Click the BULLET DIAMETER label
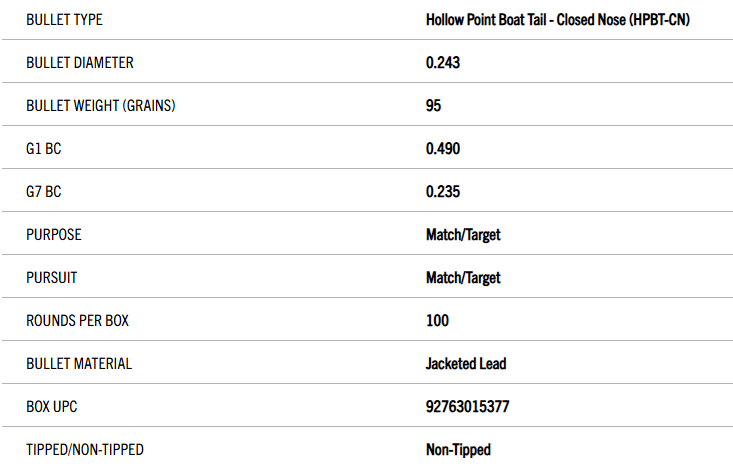 tap(80, 62)
